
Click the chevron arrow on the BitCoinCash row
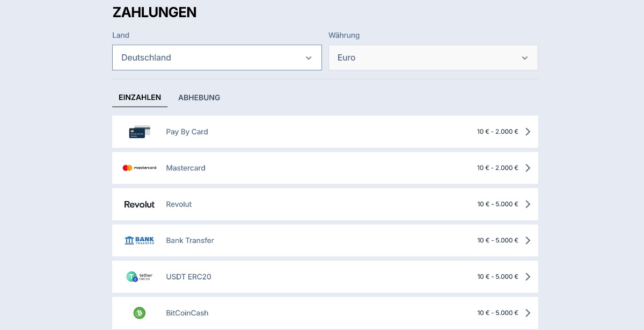[x=528, y=313]
